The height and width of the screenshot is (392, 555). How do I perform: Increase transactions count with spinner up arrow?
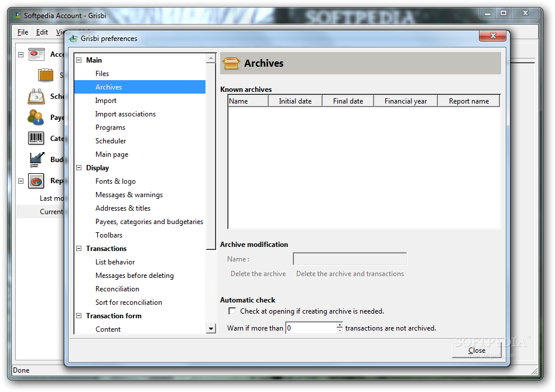click(340, 325)
